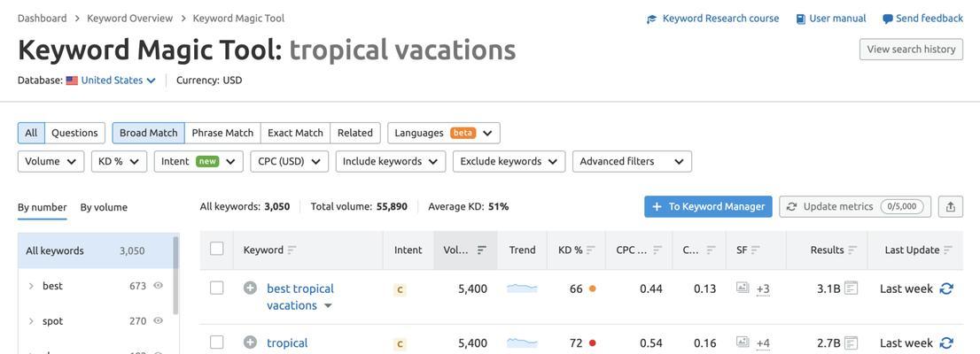This screenshot has height=354, width=980.
Task: Sort by Volume column sort icon
Action: pos(481,250)
